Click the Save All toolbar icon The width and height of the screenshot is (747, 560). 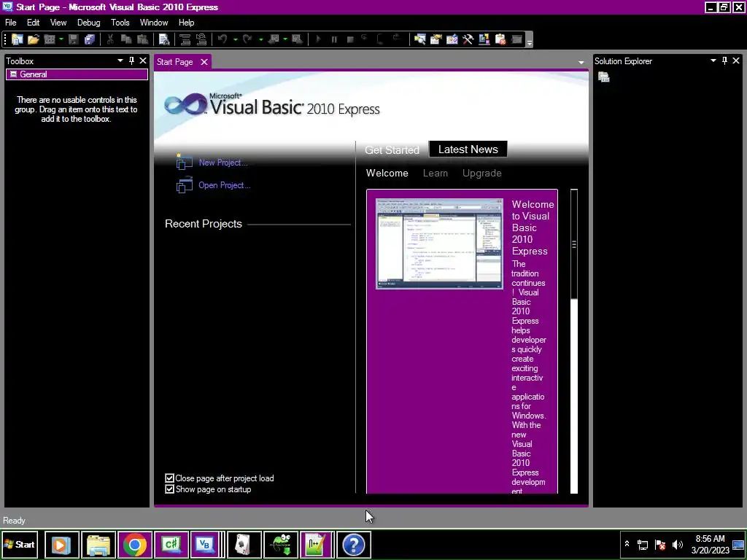pyautogui.click(x=90, y=39)
